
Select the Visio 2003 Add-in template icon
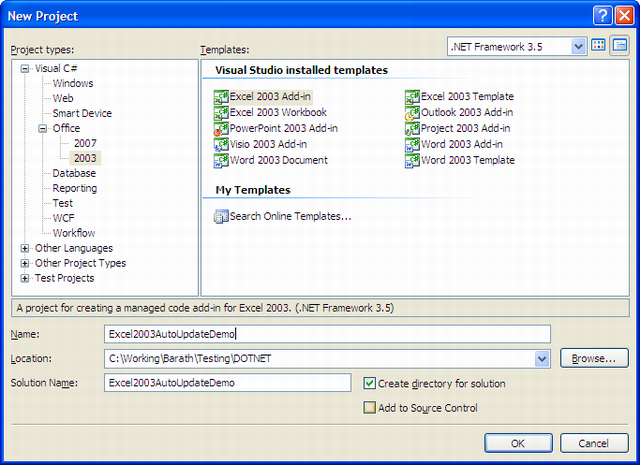click(221, 145)
